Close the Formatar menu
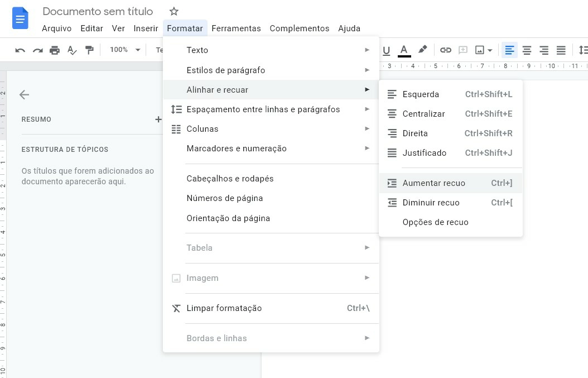Screen dimensions: 588x378 click(x=185, y=28)
